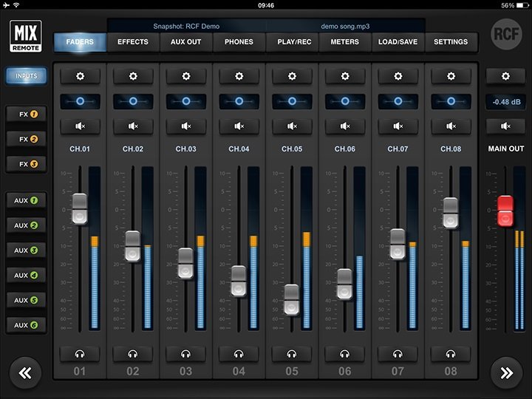The width and height of the screenshot is (532, 399).
Task: Click the headphones solo icon for channel 08
Action: tap(451, 354)
